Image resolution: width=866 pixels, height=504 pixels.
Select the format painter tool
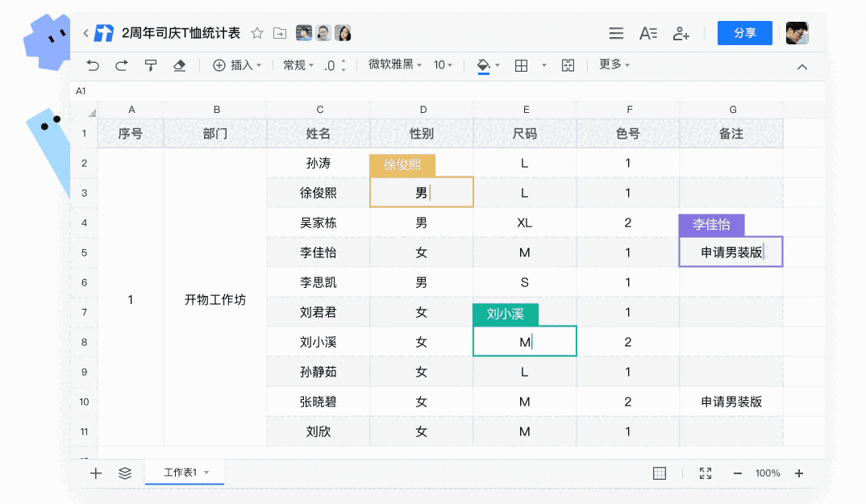[x=150, y=65]
